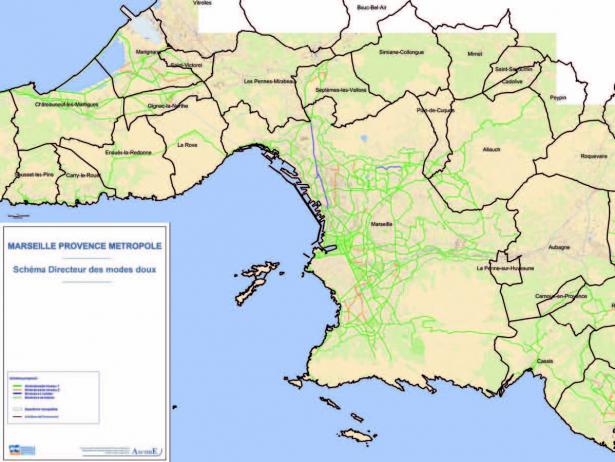Select the La Rove label
This screenshot has width=615, height=462.
[187, 144]
